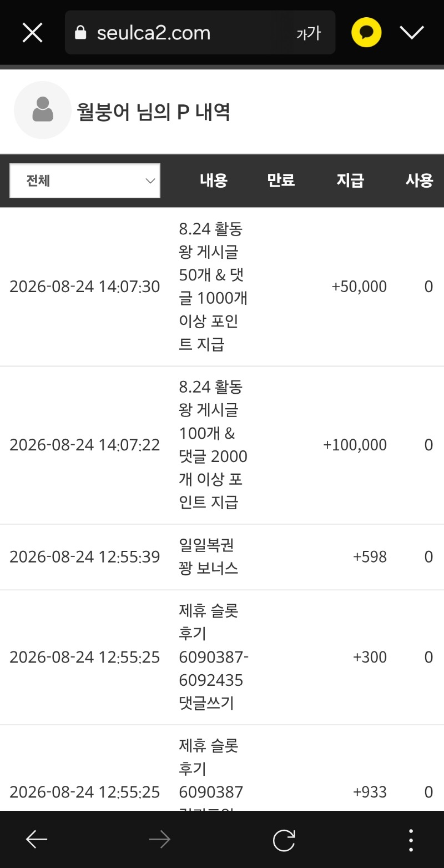Tap the +50,000 활동왕 point entry
Image resolution: width=444 pixels, height=868 pixels.
[x=222, y=287]
